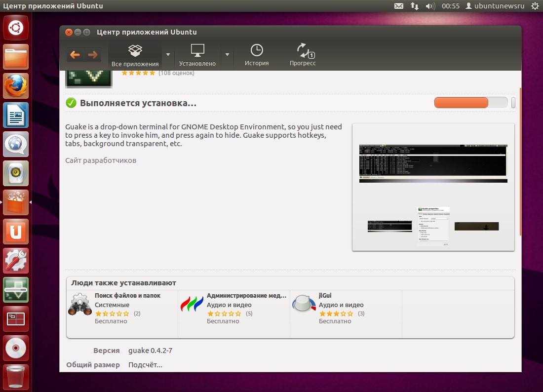543x392 pixels.
Task: Open the Empathy chat launcher icon
Action: (16, 144)
